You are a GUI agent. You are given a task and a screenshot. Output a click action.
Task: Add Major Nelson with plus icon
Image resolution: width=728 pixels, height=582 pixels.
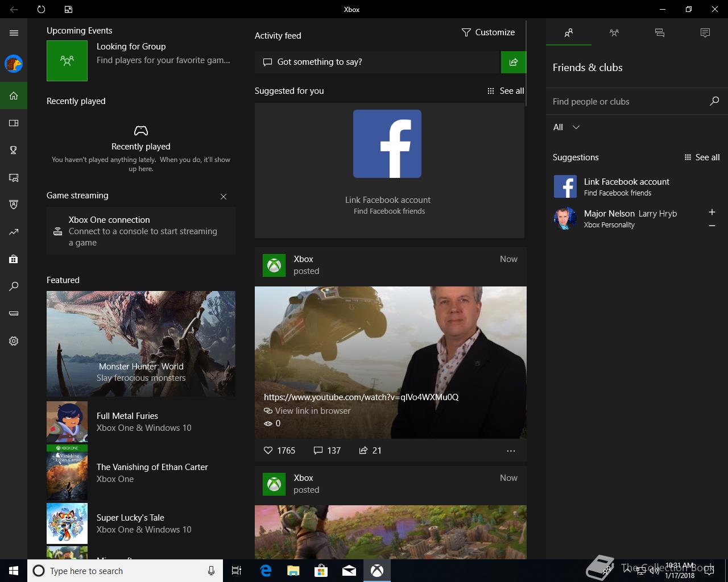pos(712,212)
